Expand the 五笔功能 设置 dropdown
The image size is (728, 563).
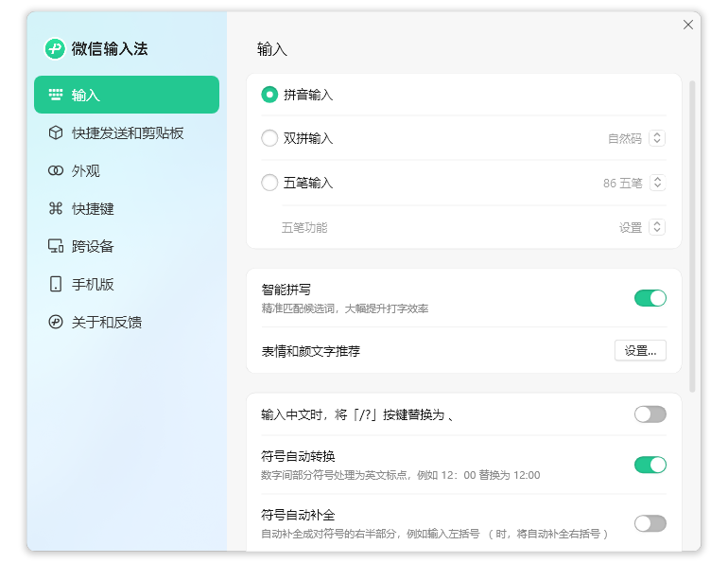click(x=657, y=227)
